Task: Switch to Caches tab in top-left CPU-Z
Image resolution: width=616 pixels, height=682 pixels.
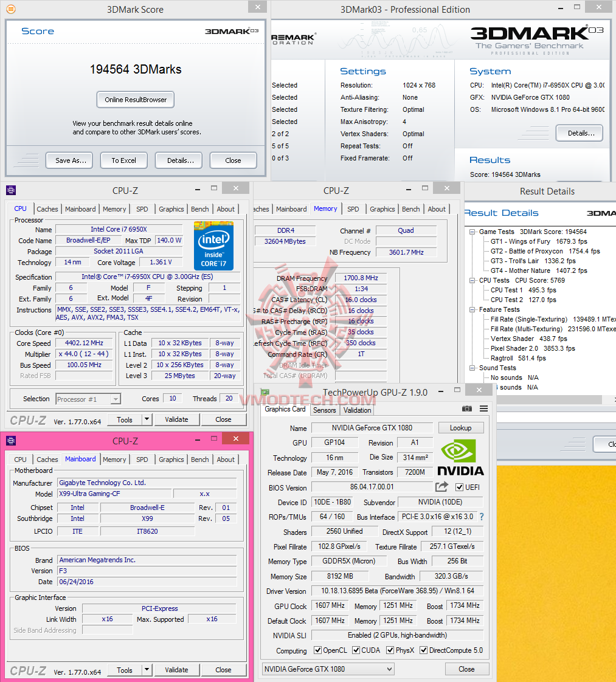Action: click(47, 209)
